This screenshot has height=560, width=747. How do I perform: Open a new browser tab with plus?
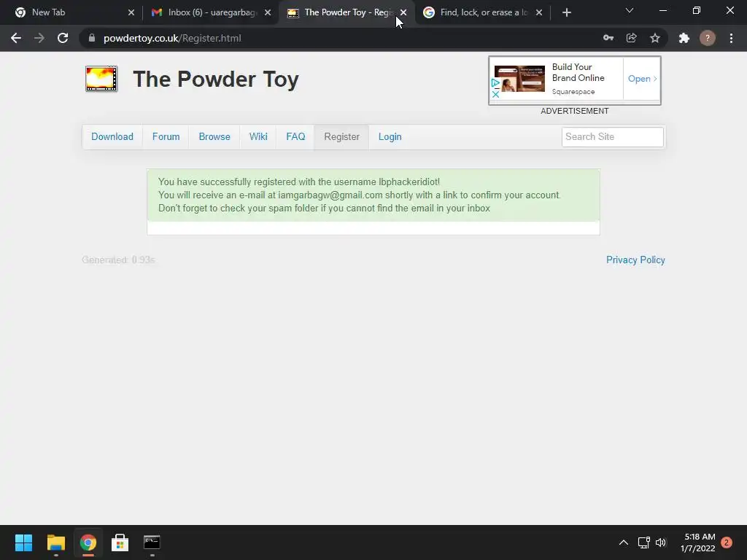pyautogui.click(x=566, y=12)
